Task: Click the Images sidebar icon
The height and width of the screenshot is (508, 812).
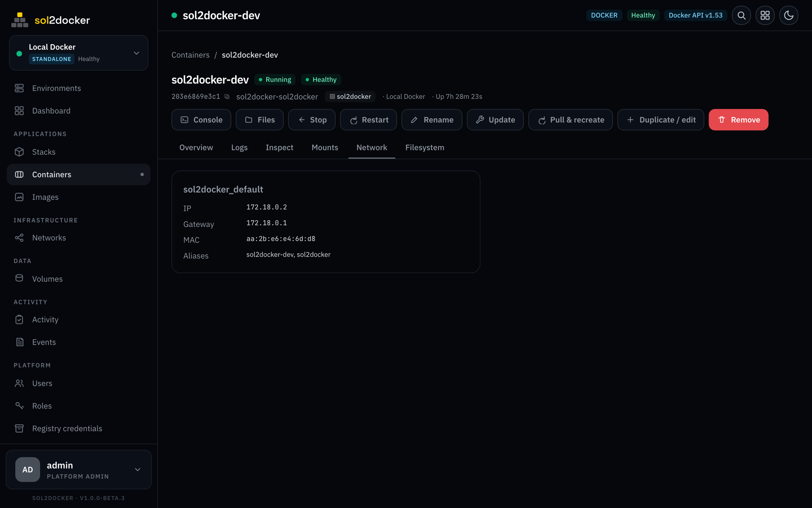Action: (x=19, y=197)
